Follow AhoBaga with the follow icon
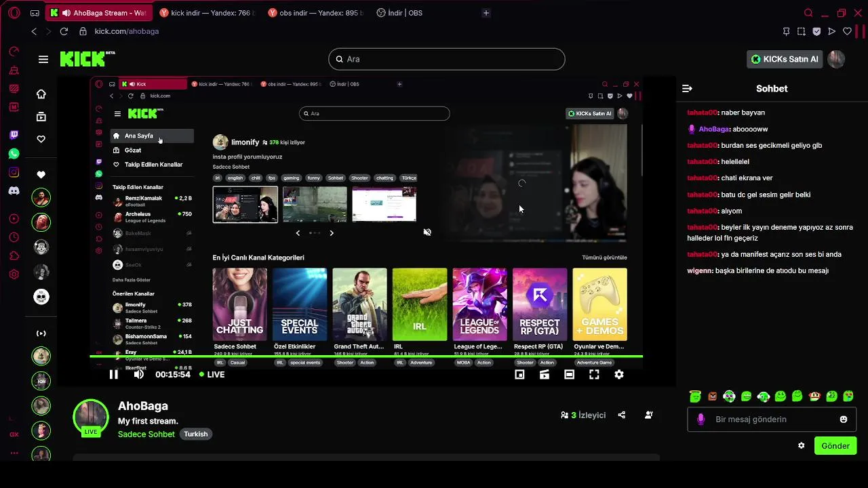868x488 pixels. pos(649,415)
